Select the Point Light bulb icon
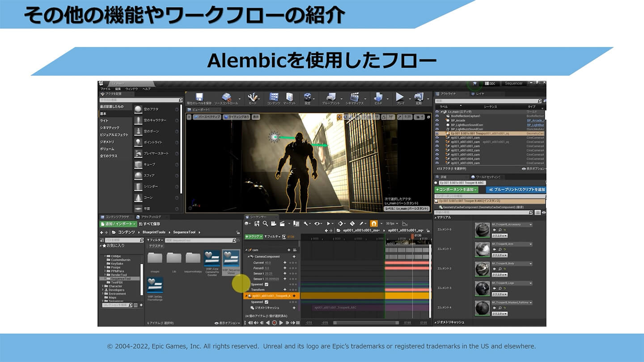This screenshot has width=644, height=362. (x=138, y=142)
